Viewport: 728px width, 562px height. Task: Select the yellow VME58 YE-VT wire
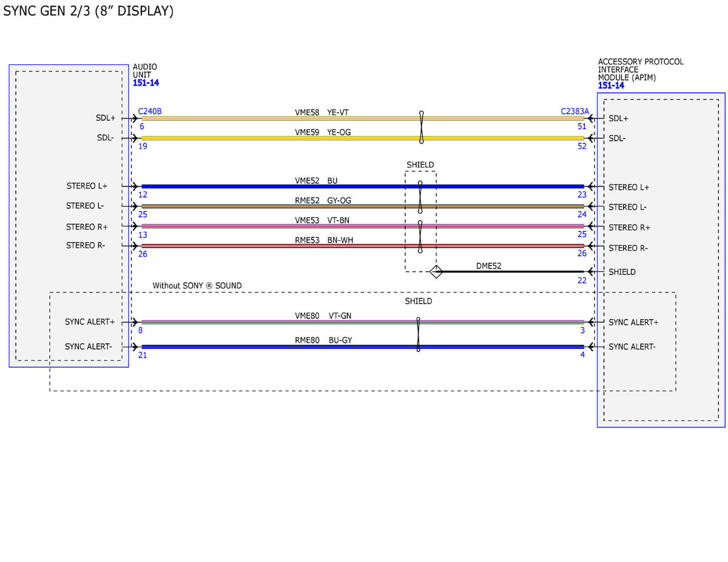click(362, 118)
